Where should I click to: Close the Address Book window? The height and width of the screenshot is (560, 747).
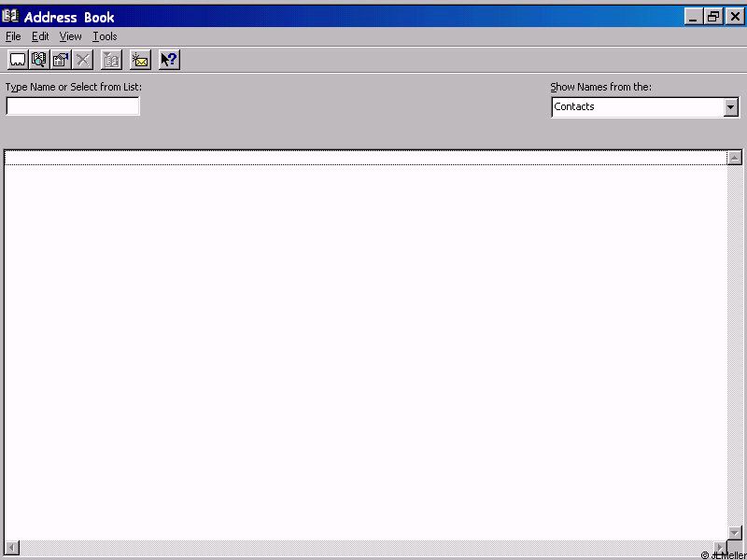pos(735,17)
